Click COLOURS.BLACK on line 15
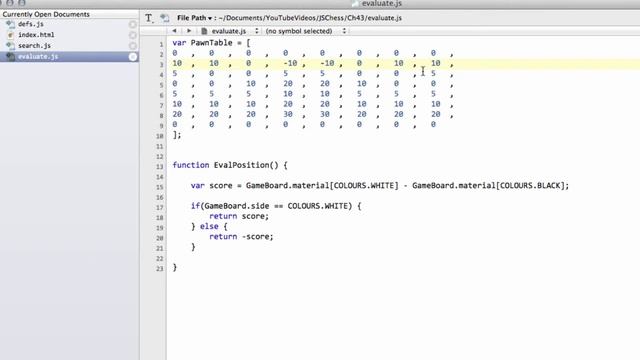Image resolution: width=640 pixels, height=360 pixels. click(531, 186)
